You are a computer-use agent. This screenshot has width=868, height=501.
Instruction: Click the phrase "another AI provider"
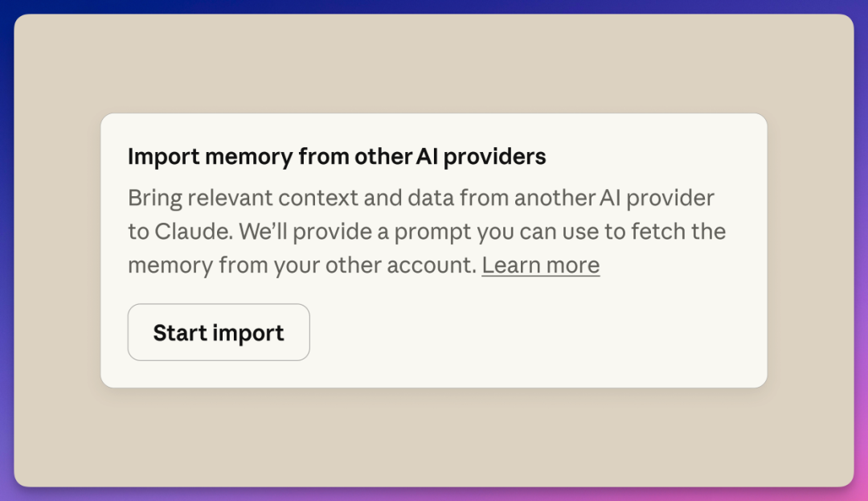pyautogui.click(x=614, y=198)
